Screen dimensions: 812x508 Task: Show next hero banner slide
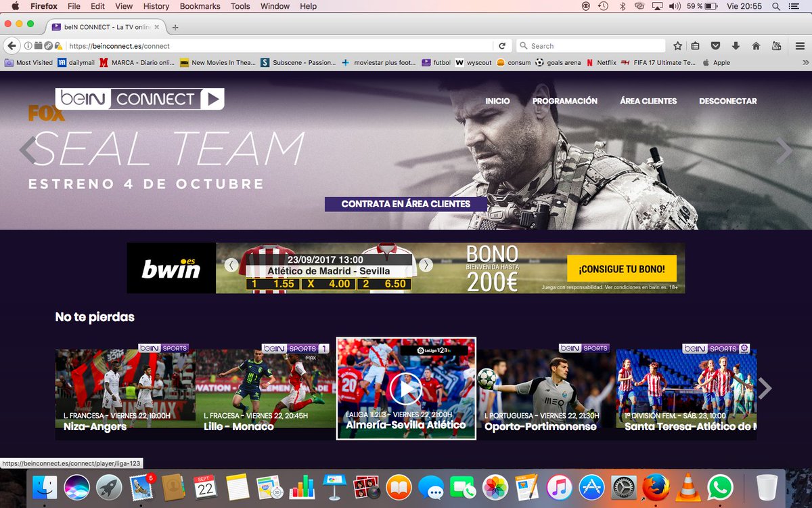coord(783,150)
